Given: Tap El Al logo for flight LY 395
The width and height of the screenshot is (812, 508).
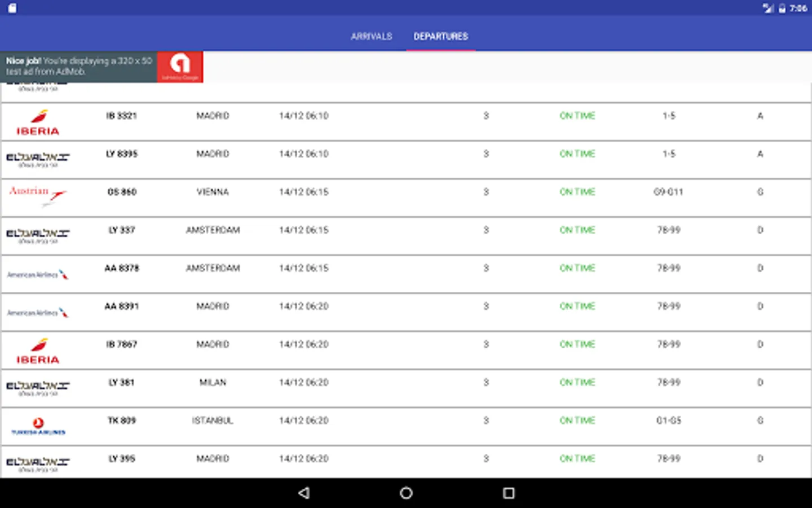Looking at the screenshot, I should point(38,465).
